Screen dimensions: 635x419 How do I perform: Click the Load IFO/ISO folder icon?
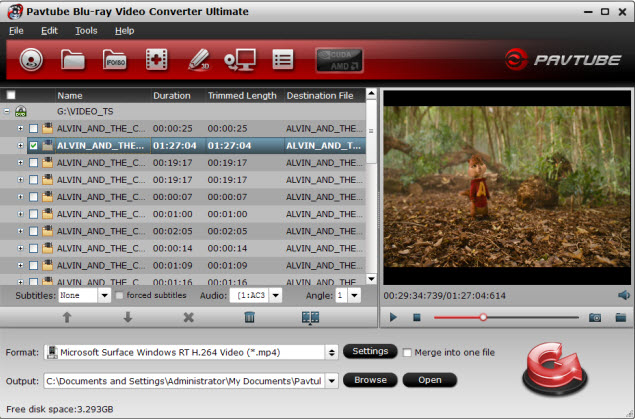pyautogui.click(x=115, y=60)
